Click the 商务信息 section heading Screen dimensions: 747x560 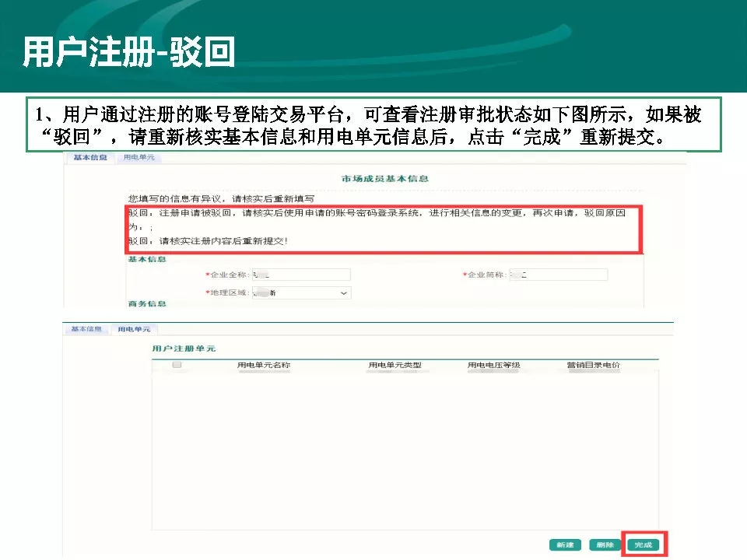coord(147,304)
